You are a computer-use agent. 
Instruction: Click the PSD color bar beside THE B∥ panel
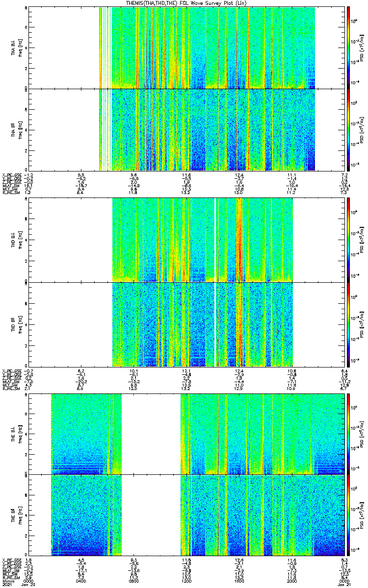click(348, 514)
